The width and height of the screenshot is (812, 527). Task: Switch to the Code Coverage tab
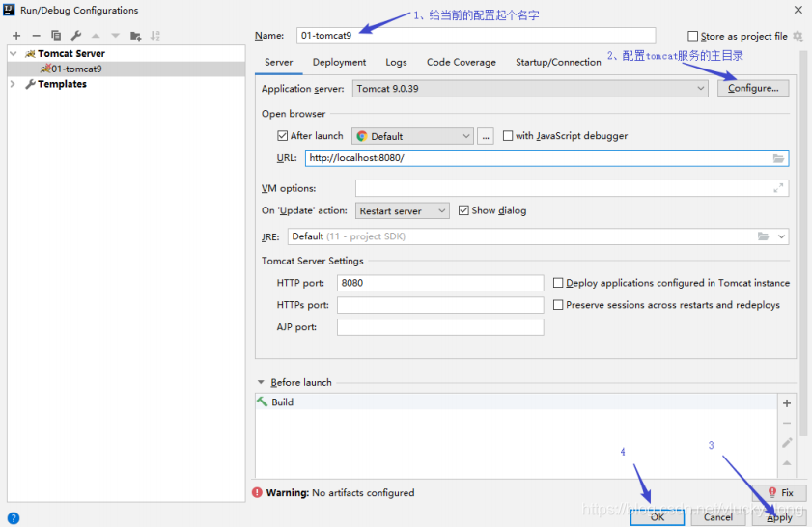point(461,62)
